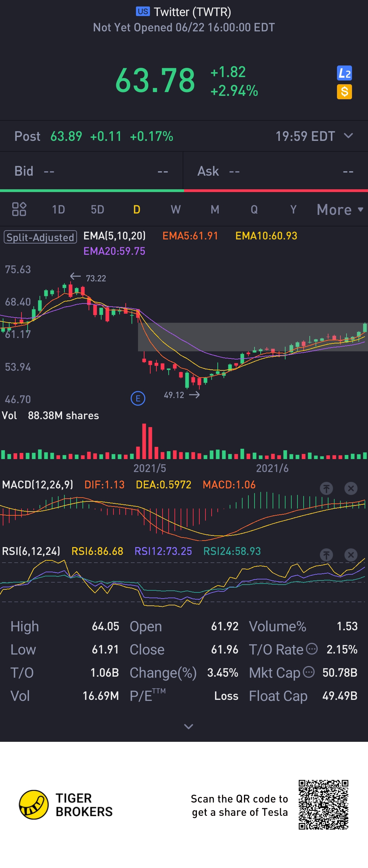This screenshot has height=868, width=368.
Task: Tap the Open 61.92 value
Action: 225,626
